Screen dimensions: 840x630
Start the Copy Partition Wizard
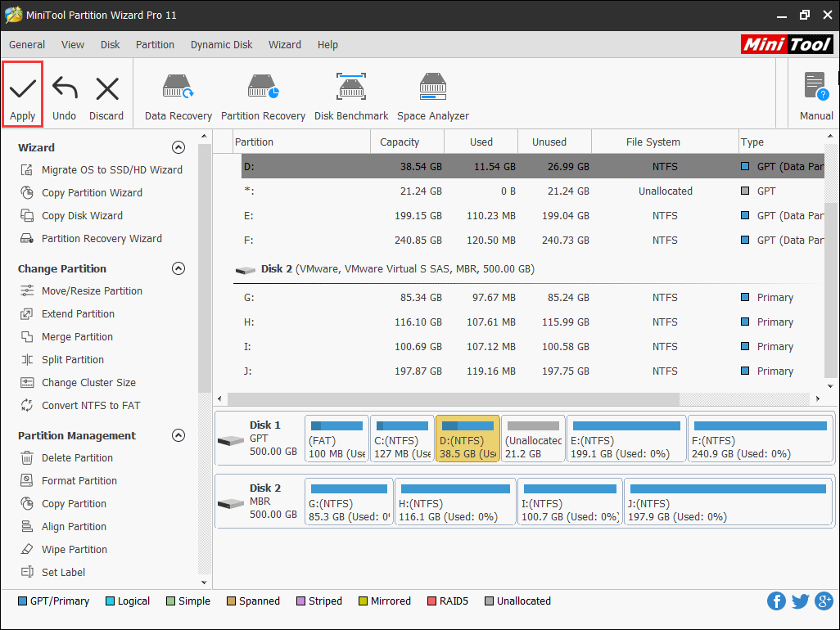81,193
